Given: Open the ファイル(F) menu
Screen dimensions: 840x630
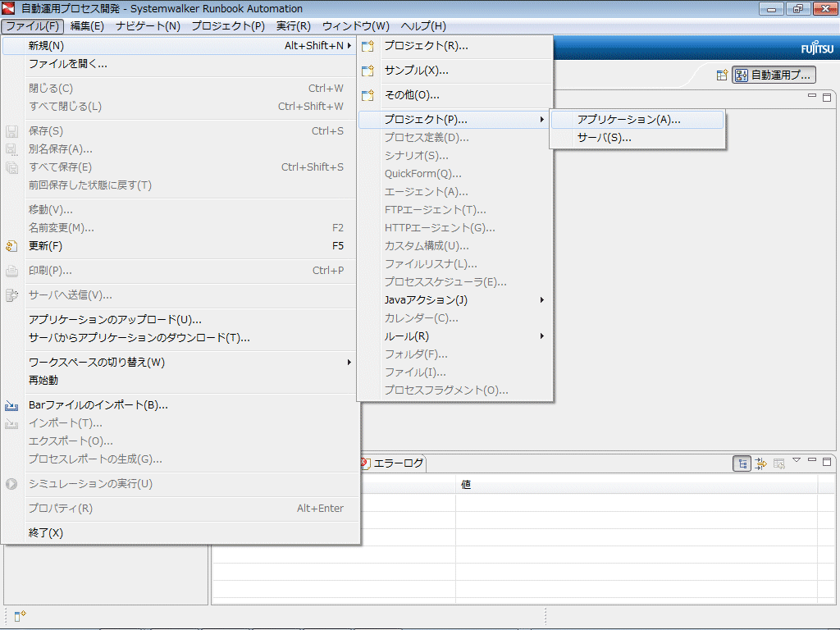Looking at the screenshot, I should (x=32, y=26).
